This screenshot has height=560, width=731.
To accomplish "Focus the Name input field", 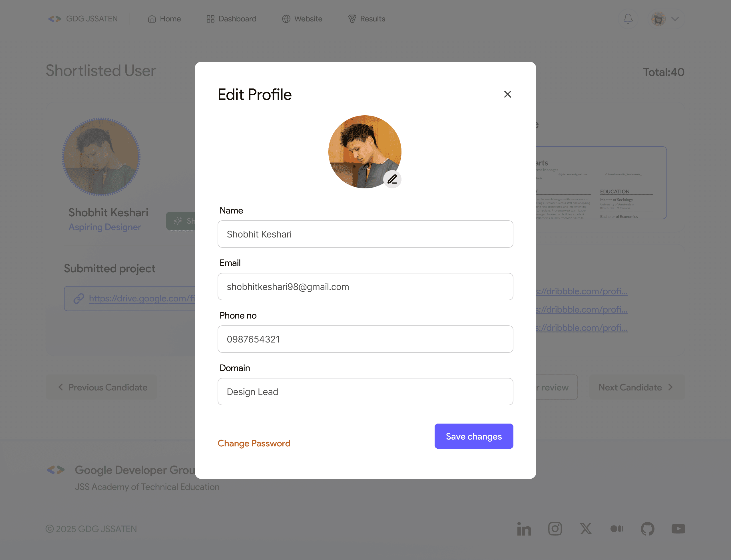I will click(x=365, y=234).
